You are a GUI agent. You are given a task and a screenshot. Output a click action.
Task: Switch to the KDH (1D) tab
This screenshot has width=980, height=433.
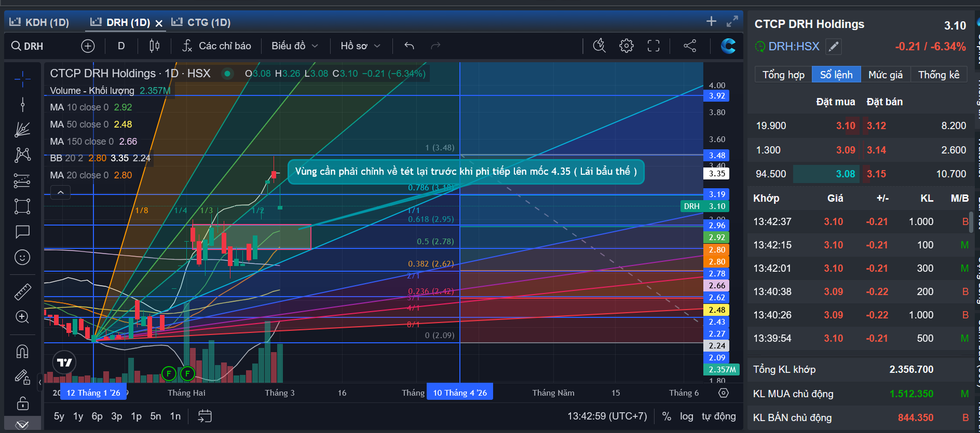click(39, 22)
